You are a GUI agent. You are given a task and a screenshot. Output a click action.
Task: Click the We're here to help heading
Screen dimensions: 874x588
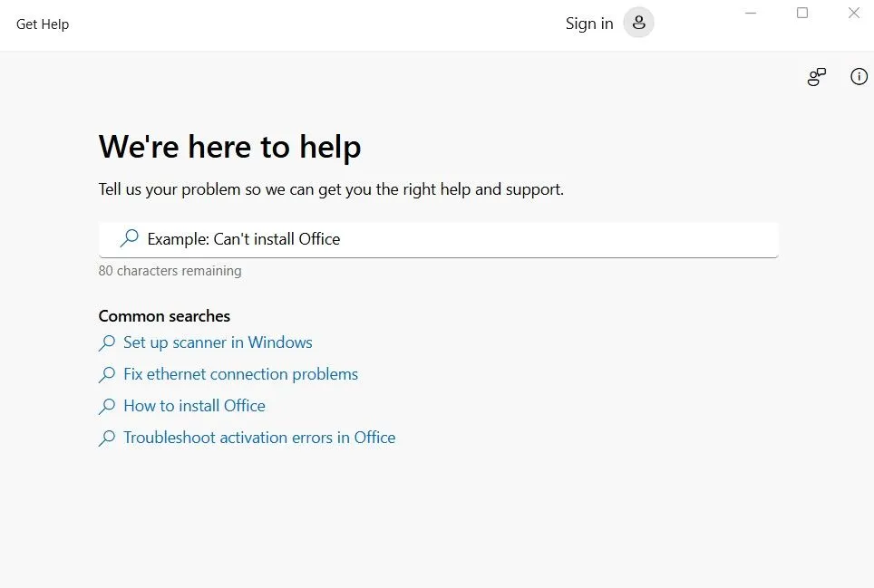(229, 147)
